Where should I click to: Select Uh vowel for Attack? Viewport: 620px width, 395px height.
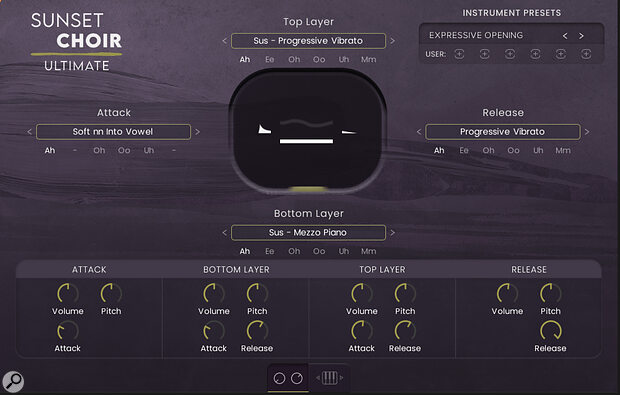coord(149,151)
